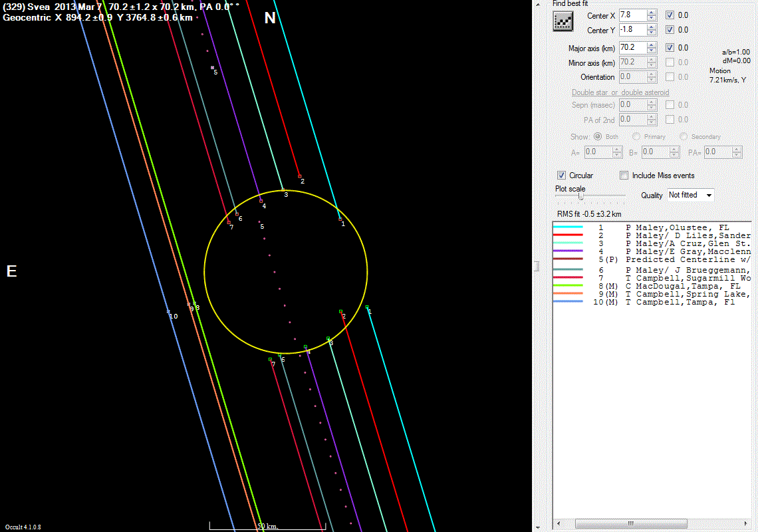Toggle the Minor axis fit checkbox
Viewport: 758px width, 532px height.
tap(670, 62)
